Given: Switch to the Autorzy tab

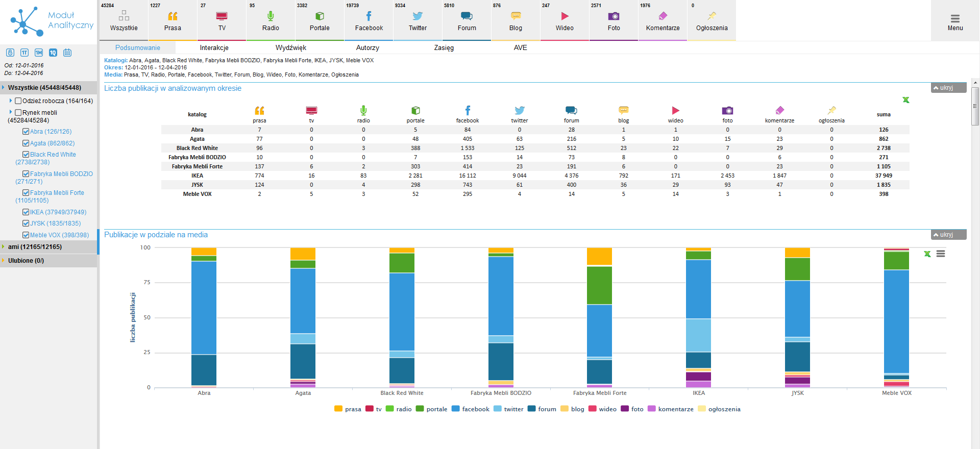Looking at the screenshot, I should tap(367, 48).
